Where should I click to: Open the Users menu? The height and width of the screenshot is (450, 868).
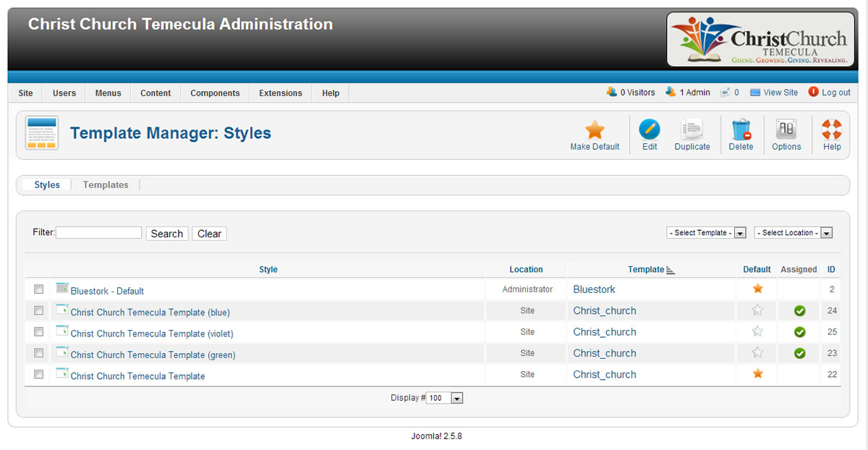coord(64,93)
